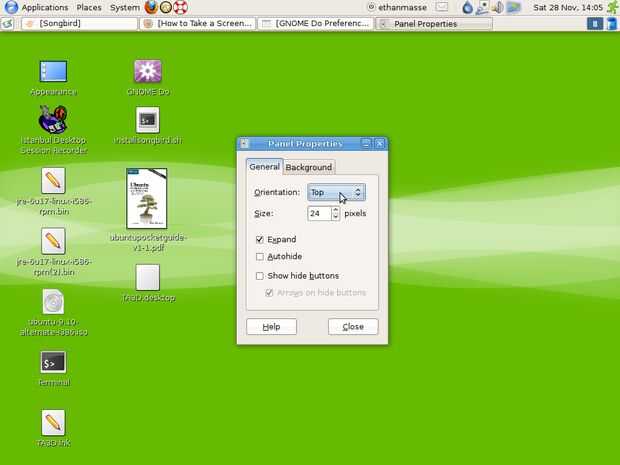Click the mail envelope indicator icon
The image size is (620, 465).
pos(442,7)
